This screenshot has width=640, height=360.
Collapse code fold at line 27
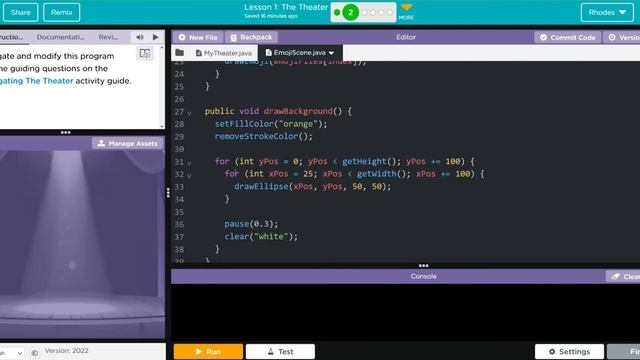point(189,112)
